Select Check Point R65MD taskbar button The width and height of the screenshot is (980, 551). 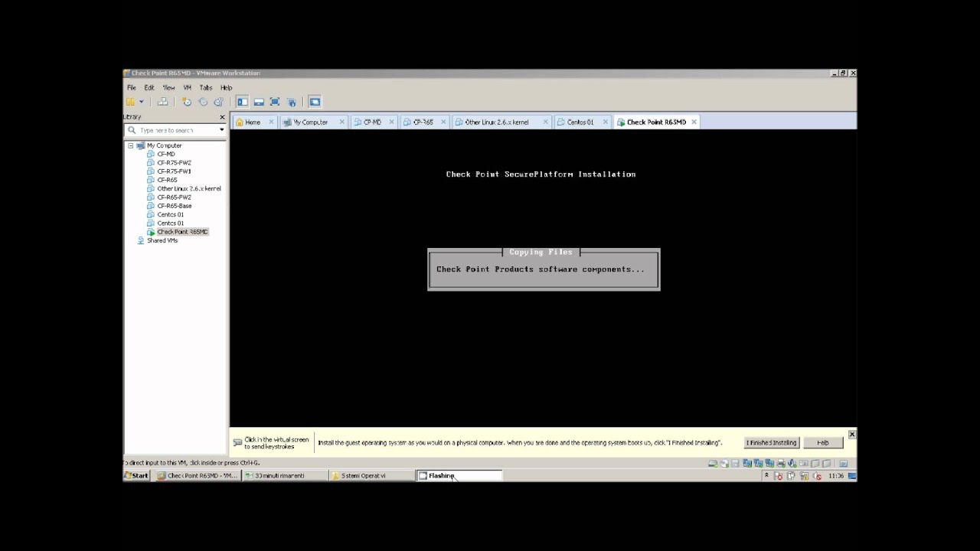point(197,475)
